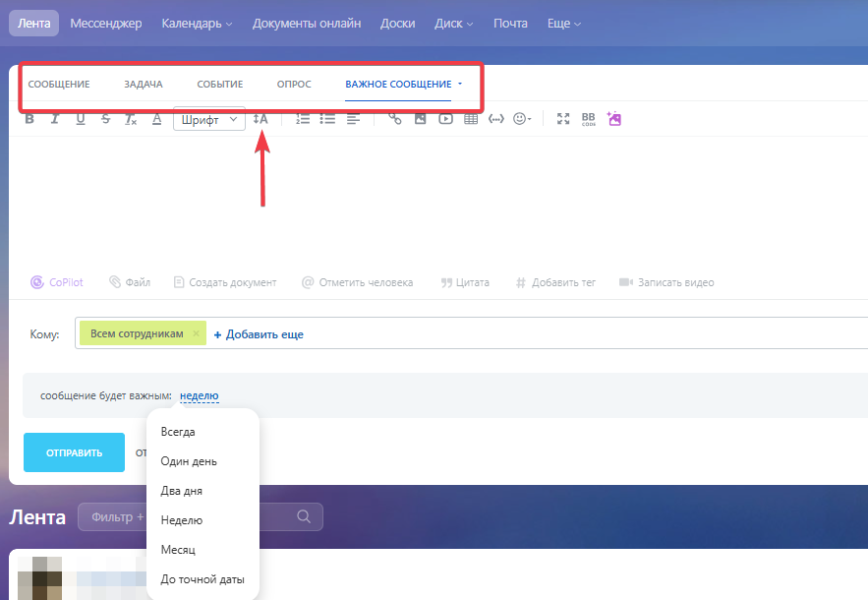The image size is (868, 600).
Task: Open the emoji picker dropdown
Action: click(x=522, y=119)
